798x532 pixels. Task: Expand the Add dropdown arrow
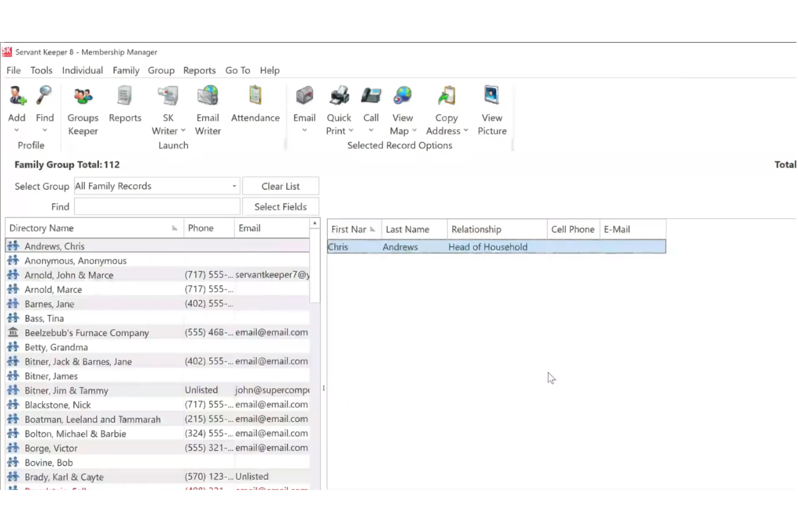click(17, 130)
